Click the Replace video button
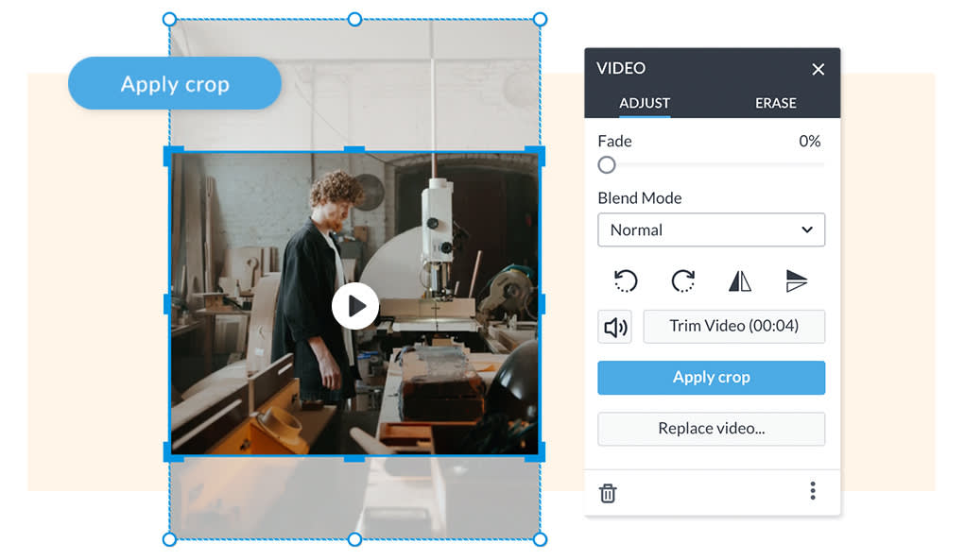Image resolution: width=965 pixels, height=560 pixels. click(x=711, y=429)
